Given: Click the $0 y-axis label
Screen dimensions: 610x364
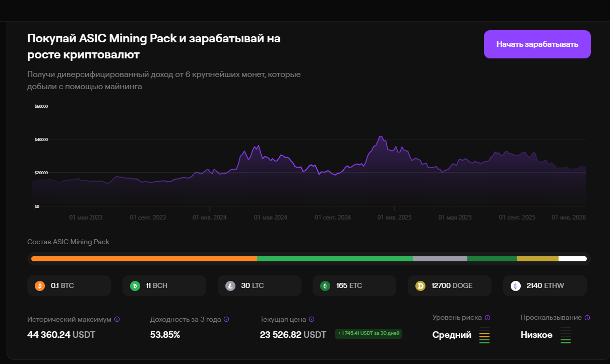Looking at the screenshot, I should [37, 206].
